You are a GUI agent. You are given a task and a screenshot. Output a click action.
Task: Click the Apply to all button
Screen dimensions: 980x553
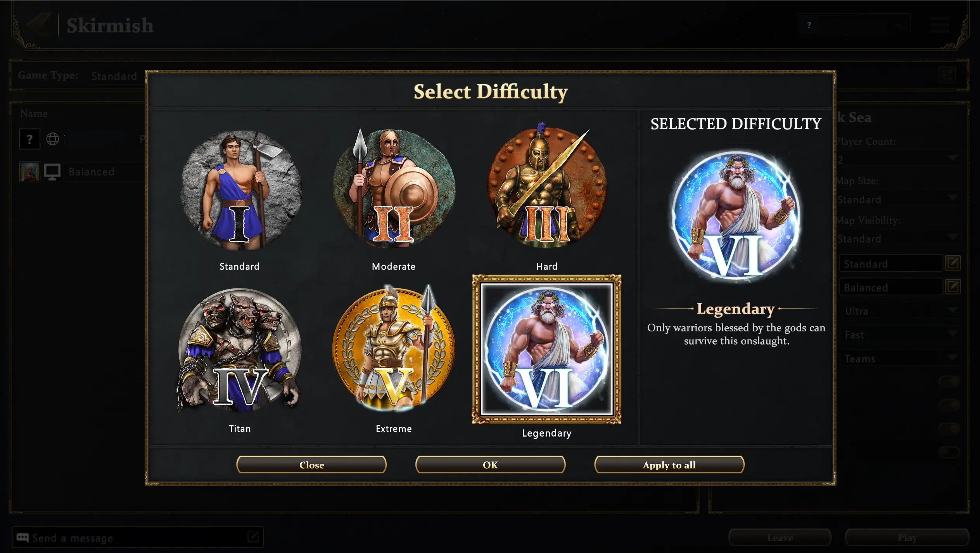[x=669, y=465]
